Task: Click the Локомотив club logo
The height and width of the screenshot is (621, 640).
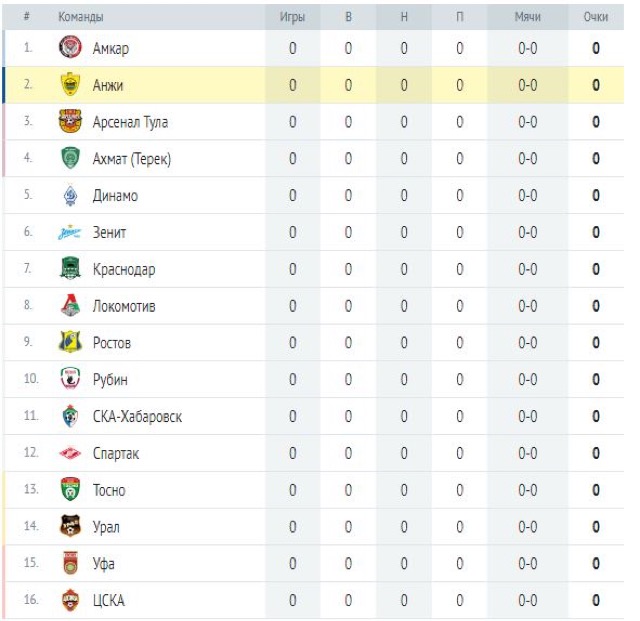Action: 69,306
